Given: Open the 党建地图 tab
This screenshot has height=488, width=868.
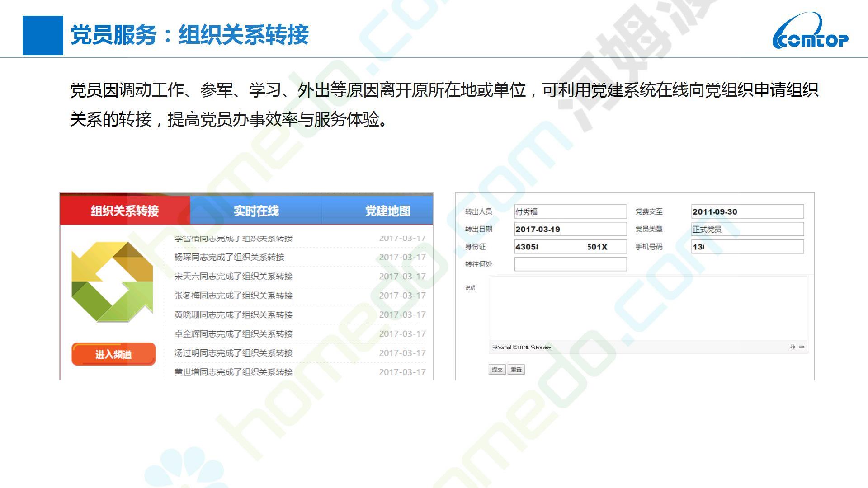Looking at the screenshot, I should [387, 211].
